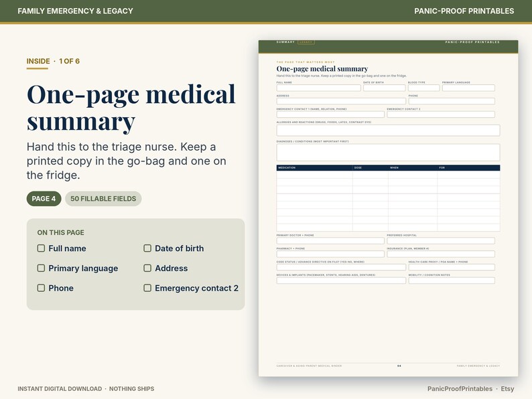This screenshot has width=532, height=399.
Task: Click the Emergency Contact 1 input field
Action: [330, 114]
